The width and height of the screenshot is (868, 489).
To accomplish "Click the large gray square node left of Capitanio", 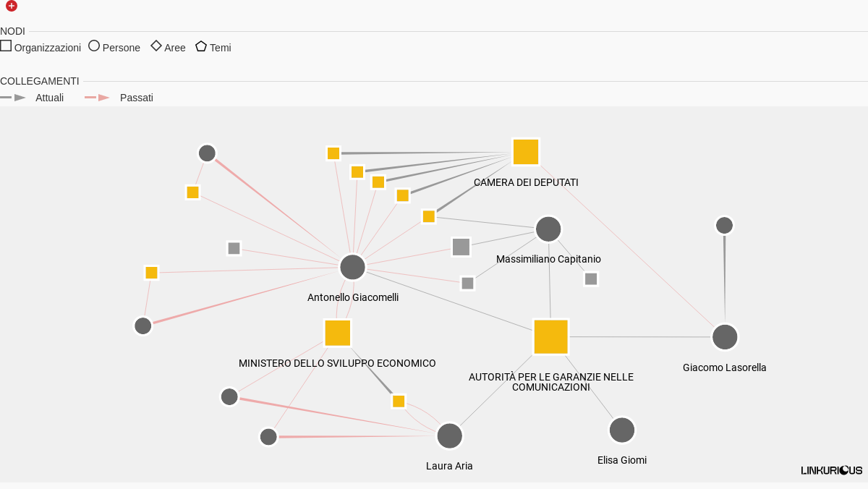I will 461,247.
